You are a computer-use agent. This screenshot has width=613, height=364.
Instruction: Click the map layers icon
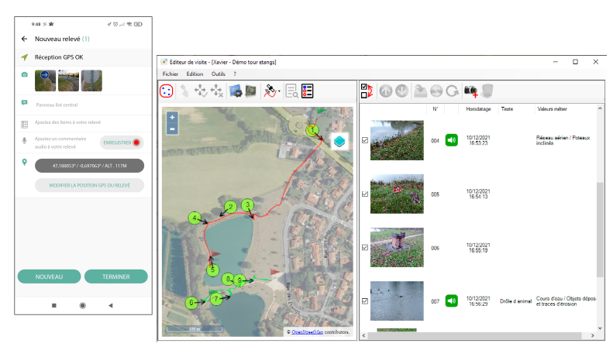[x=339, y=141]
